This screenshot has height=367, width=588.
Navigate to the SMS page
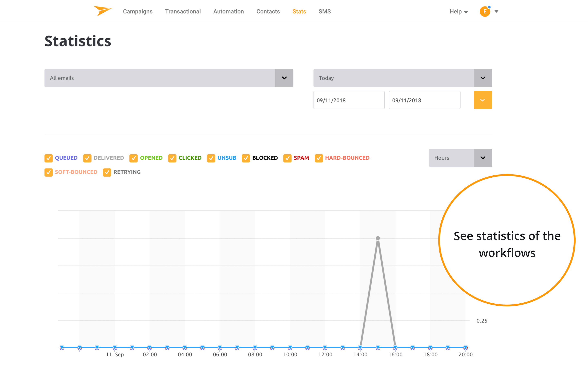click(324, 11)
